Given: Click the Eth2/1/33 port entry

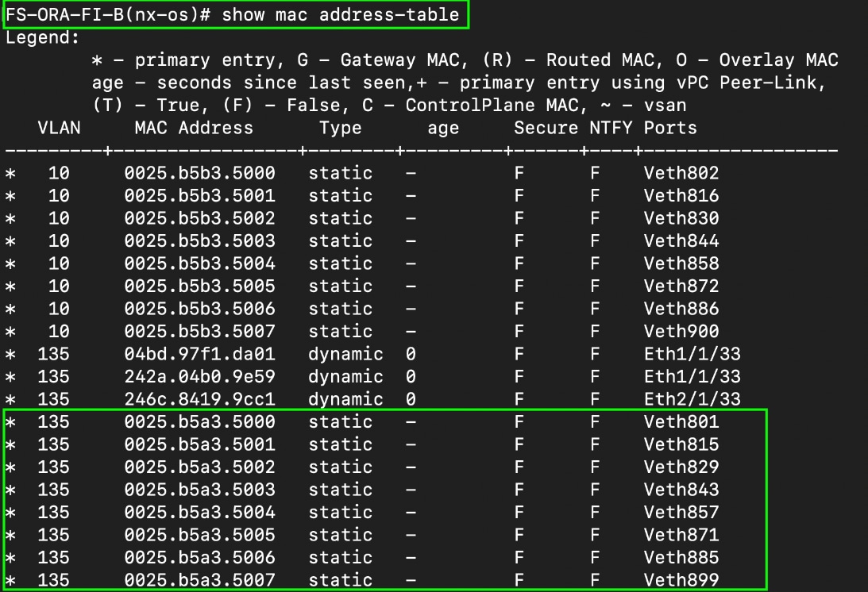Looking at the screenshot, I should (x=692, y=399).
